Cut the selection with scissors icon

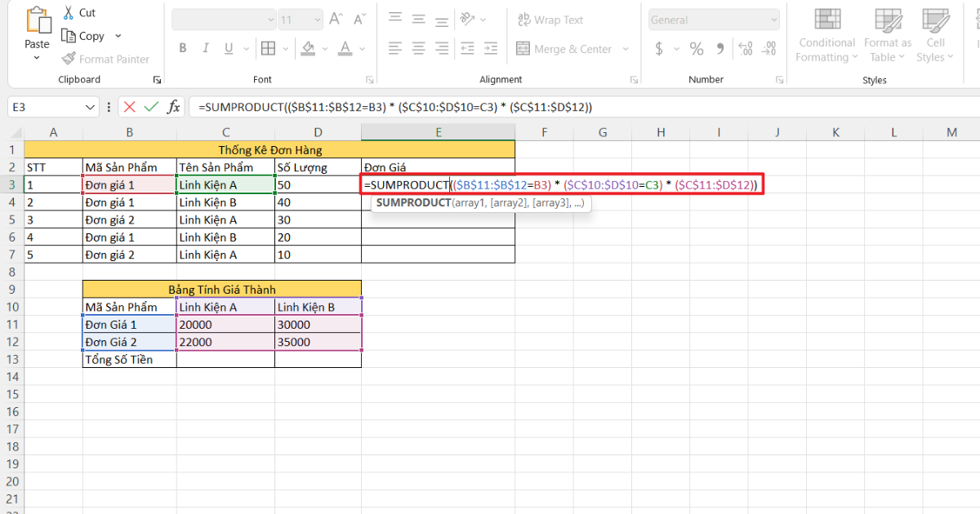tap(69, 13)
